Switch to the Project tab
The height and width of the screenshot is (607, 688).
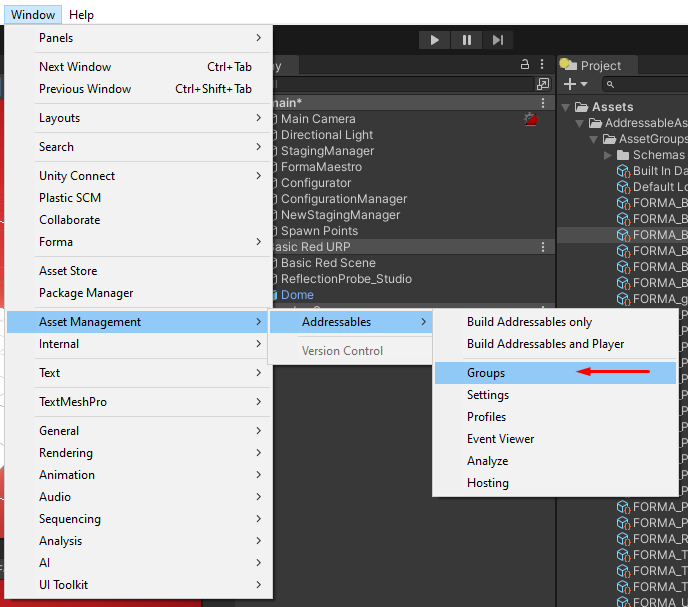[x=598, y=65]
